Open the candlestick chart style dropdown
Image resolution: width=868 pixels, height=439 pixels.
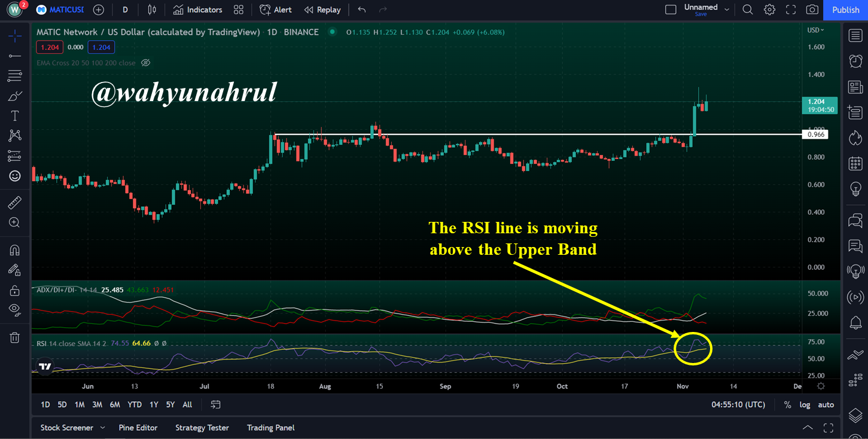[152, 10]
